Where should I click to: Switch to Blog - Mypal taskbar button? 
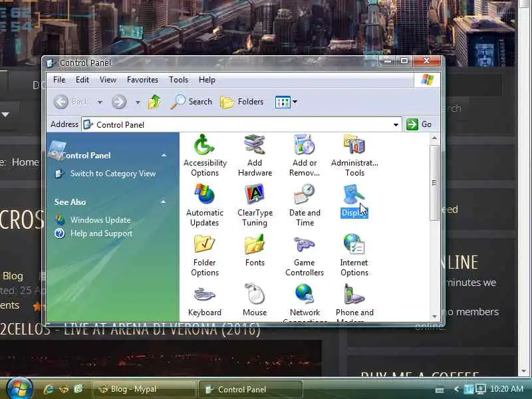pyautogui.click(x=144, y=389)
